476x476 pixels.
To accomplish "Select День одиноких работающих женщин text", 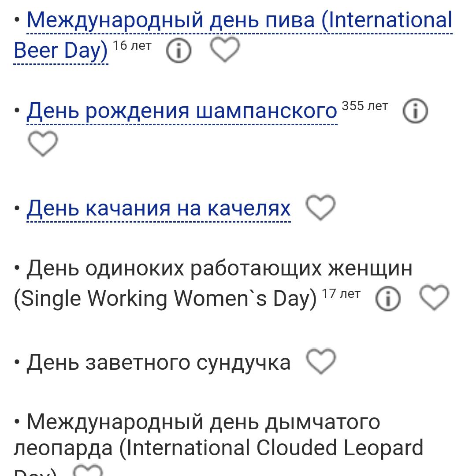I will click(219, 269).
